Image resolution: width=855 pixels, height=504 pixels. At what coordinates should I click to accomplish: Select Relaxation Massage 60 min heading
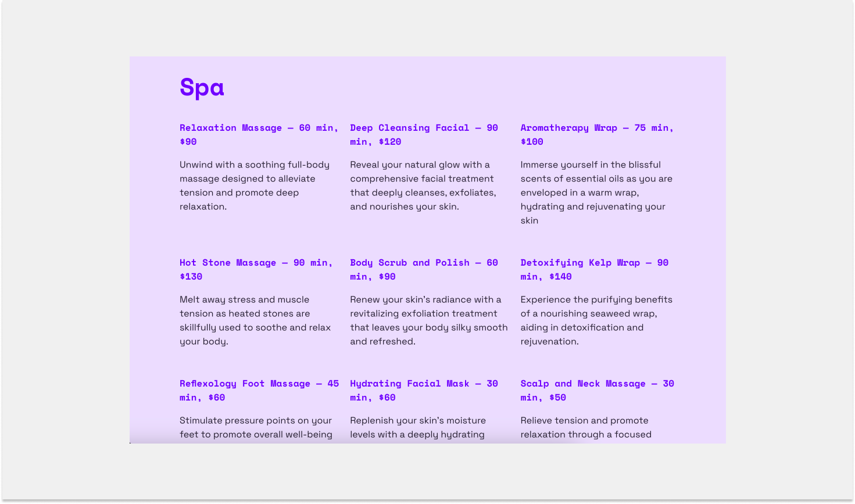pyautogui.click(x=259, y=135)
